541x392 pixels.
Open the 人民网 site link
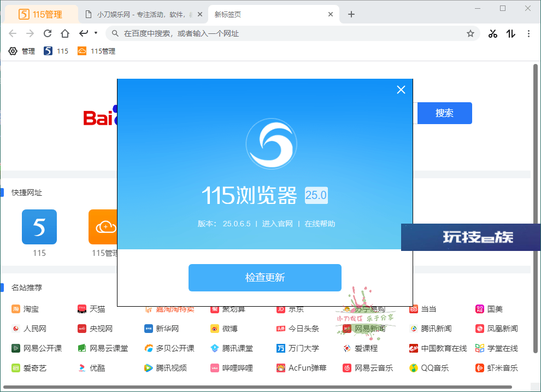pyautogui.click(x=29, y=329)
